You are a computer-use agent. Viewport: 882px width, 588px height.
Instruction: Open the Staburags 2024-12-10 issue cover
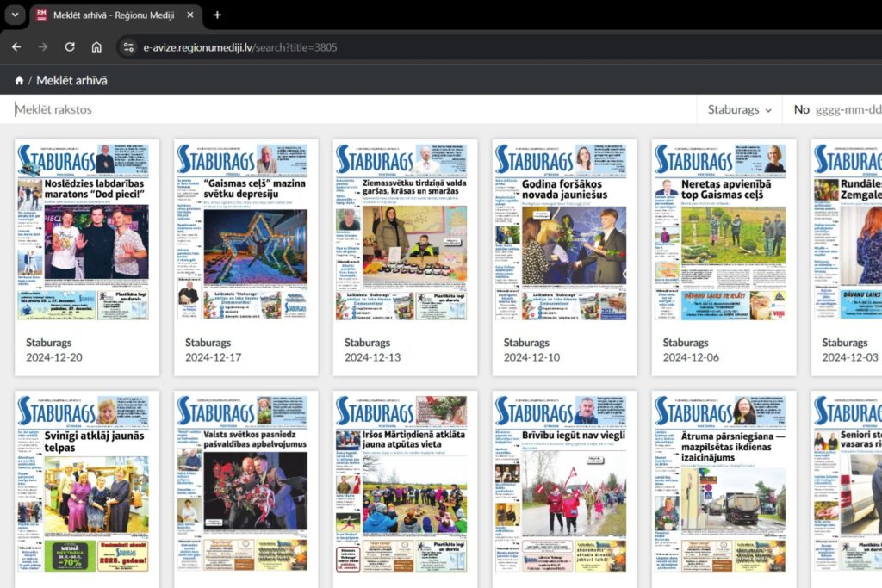(564, 232)
